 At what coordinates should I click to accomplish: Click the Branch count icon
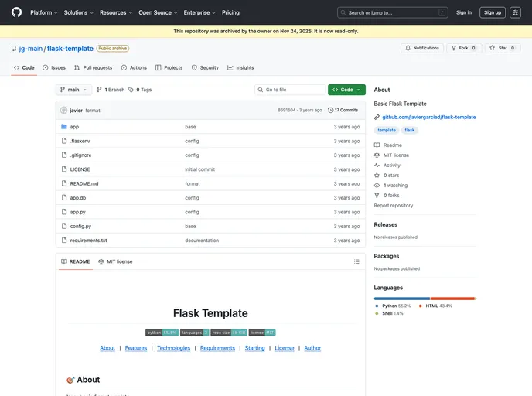click(x=100, y=90)
